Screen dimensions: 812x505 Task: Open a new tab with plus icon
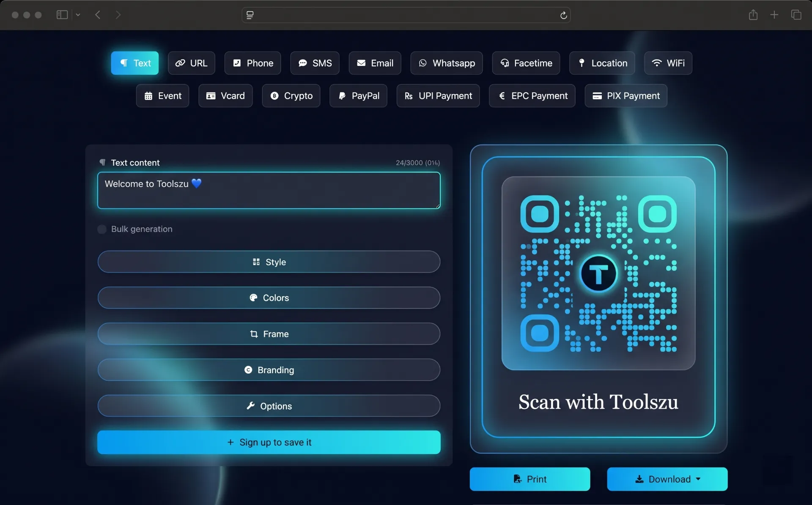click(774, 15)
